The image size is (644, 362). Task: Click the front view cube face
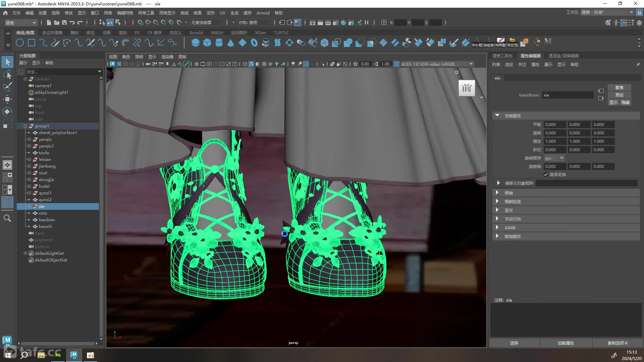467,88
